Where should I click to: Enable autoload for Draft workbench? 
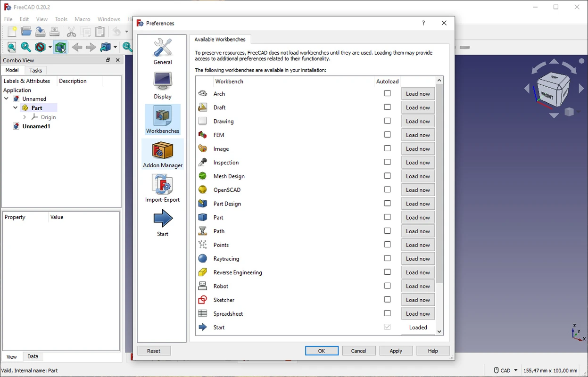point(388,107)
